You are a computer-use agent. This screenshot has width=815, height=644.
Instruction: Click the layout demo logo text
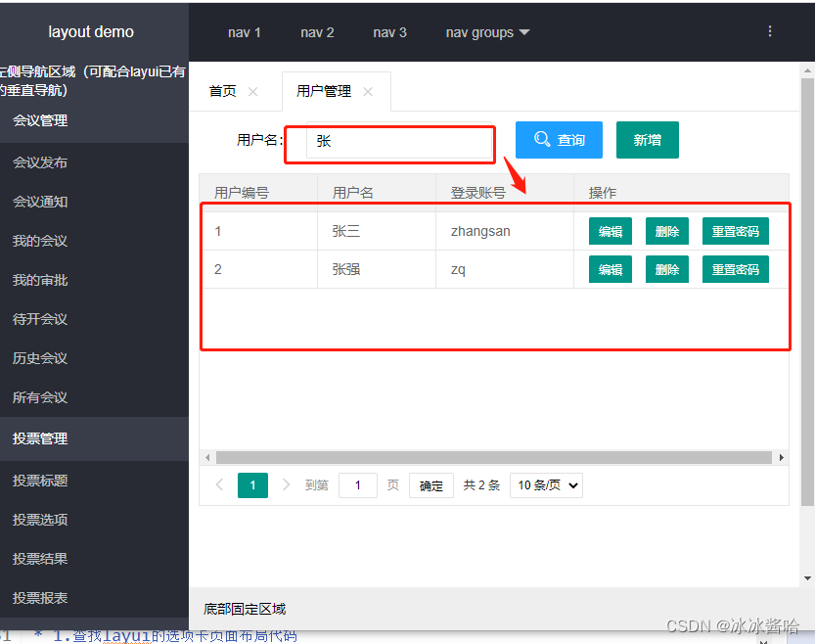tap(91, 31)
